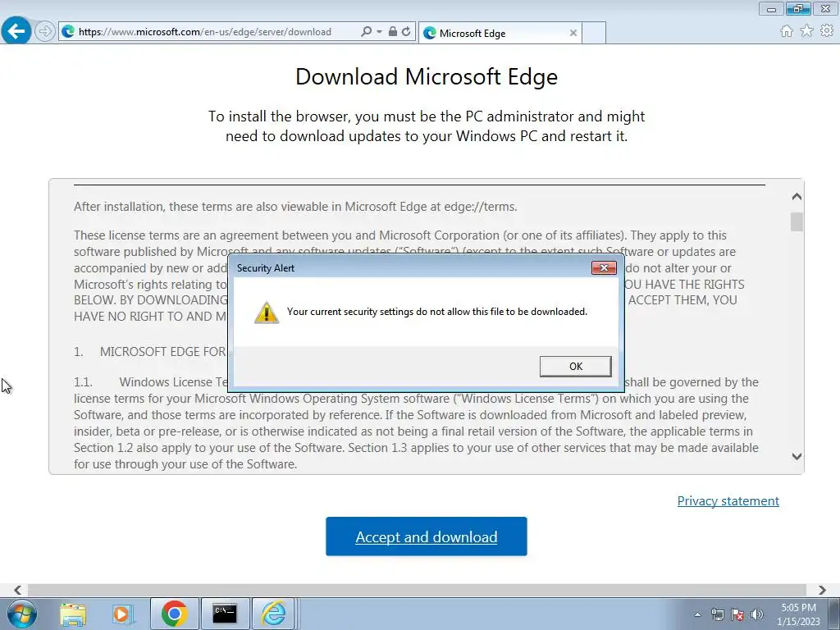Viewport: 840px width, 630px height.
Task: Click horizontal scrollbar right arrow
Action: pyautogui.click(x=822, y=590)
